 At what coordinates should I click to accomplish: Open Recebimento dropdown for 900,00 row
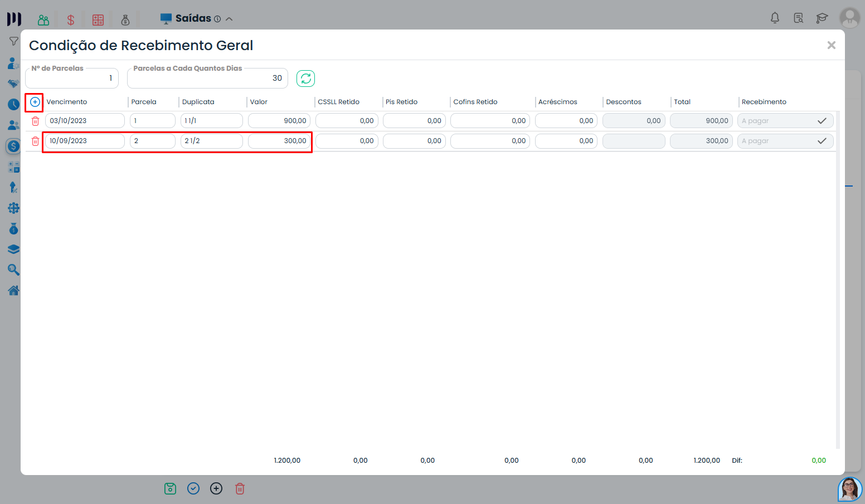[x=785, y=121]
